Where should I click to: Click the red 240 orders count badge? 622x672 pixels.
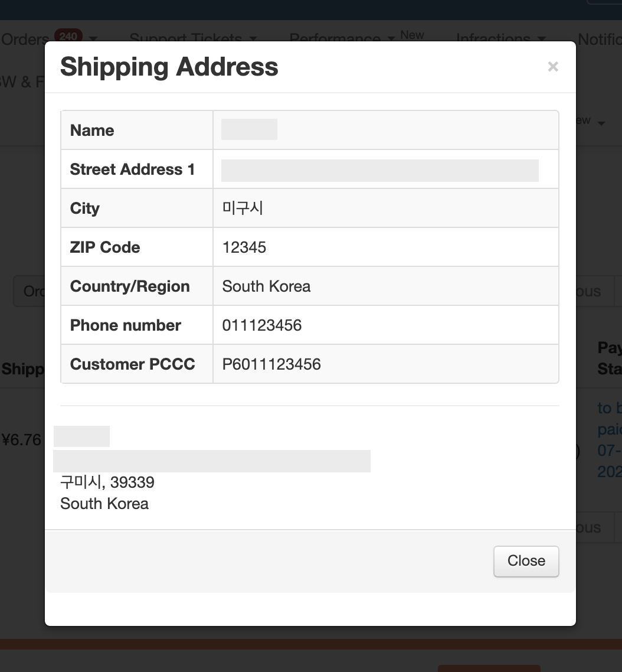point(68,35)
